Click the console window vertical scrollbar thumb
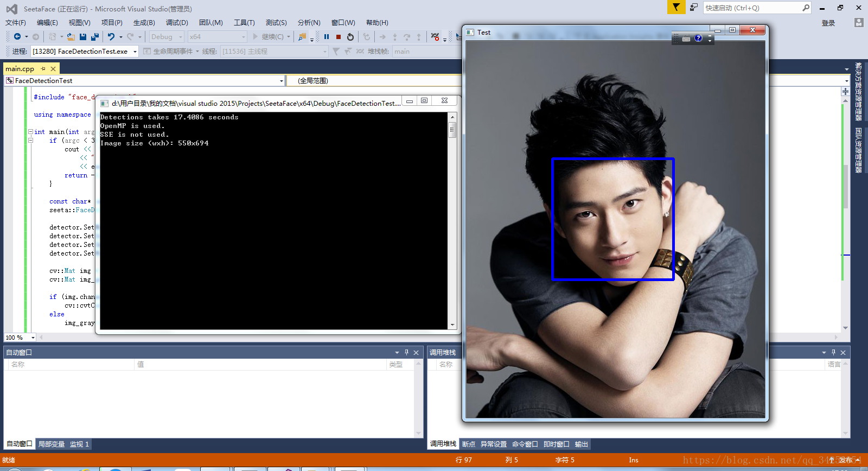The image size is (868, 471). [452, 130]
